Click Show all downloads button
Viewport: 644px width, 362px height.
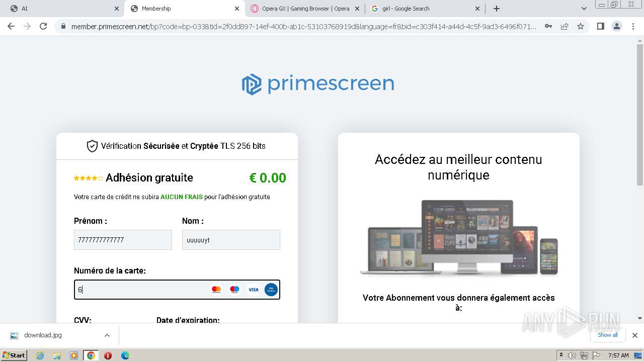coord(608,335)
